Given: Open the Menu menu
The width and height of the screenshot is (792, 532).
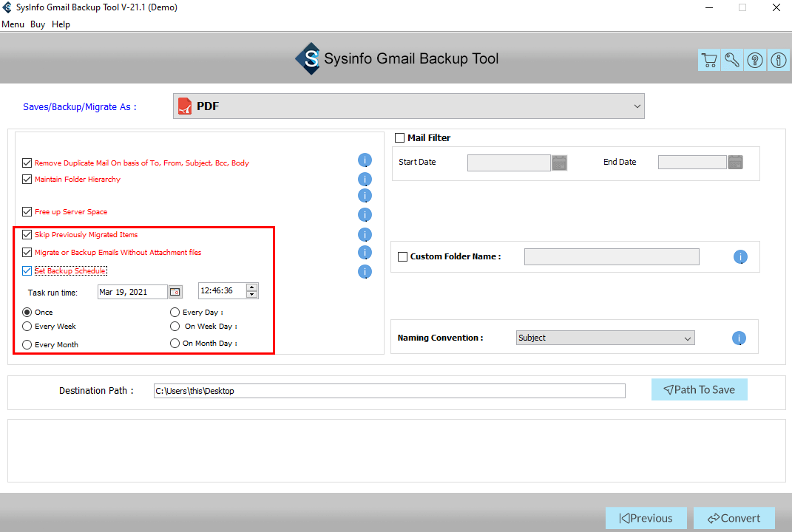Looking at the screenshot, I should click(13, 24).
